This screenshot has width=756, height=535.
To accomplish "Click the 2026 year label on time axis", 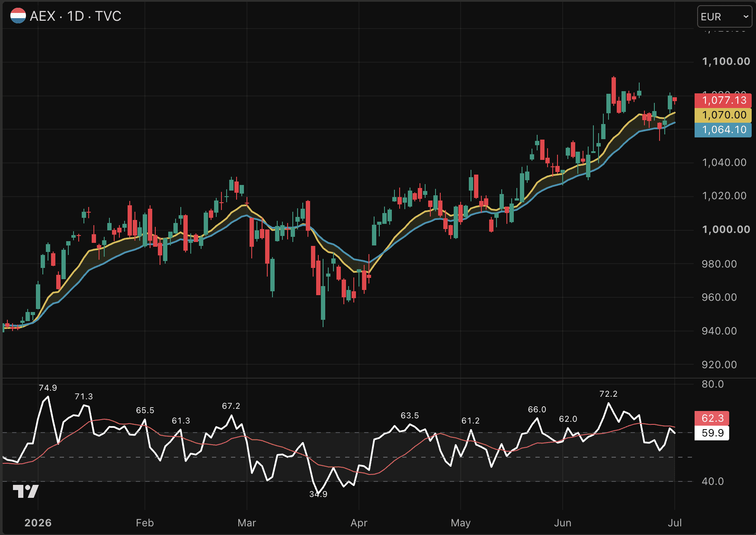I will [38, 523].
